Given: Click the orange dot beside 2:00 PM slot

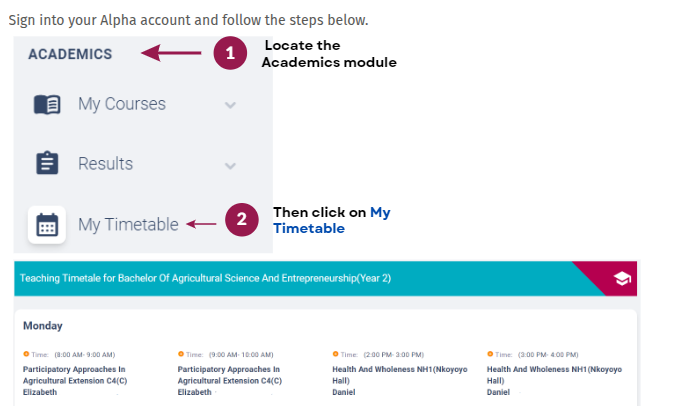Looking at the screenshot, I should [x=335, y=353].
